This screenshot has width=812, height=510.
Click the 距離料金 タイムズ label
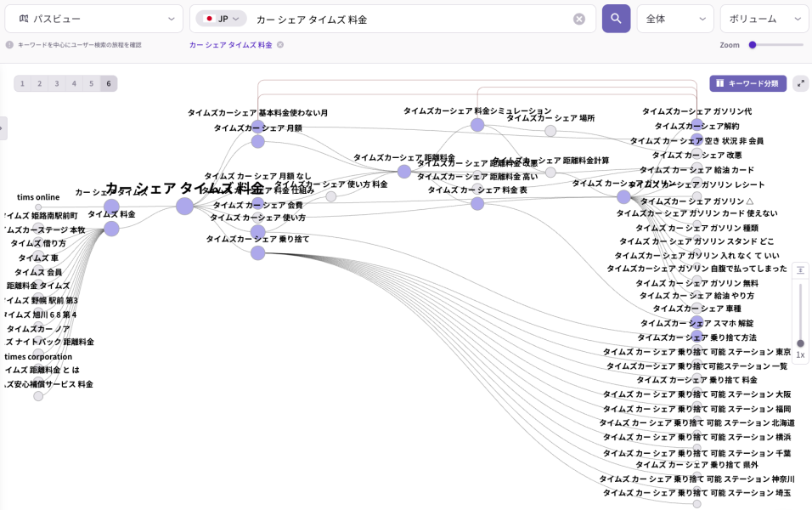pyautogui.click(x=38, y=286)
